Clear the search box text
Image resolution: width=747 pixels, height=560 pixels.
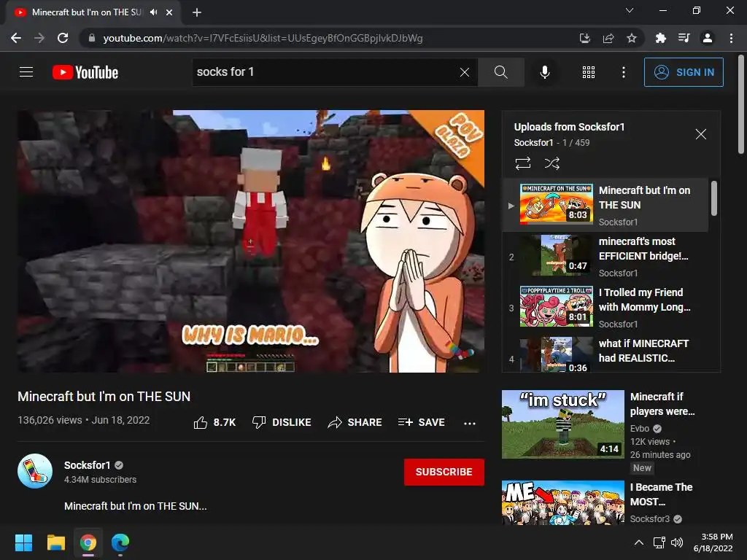(465, 72)
